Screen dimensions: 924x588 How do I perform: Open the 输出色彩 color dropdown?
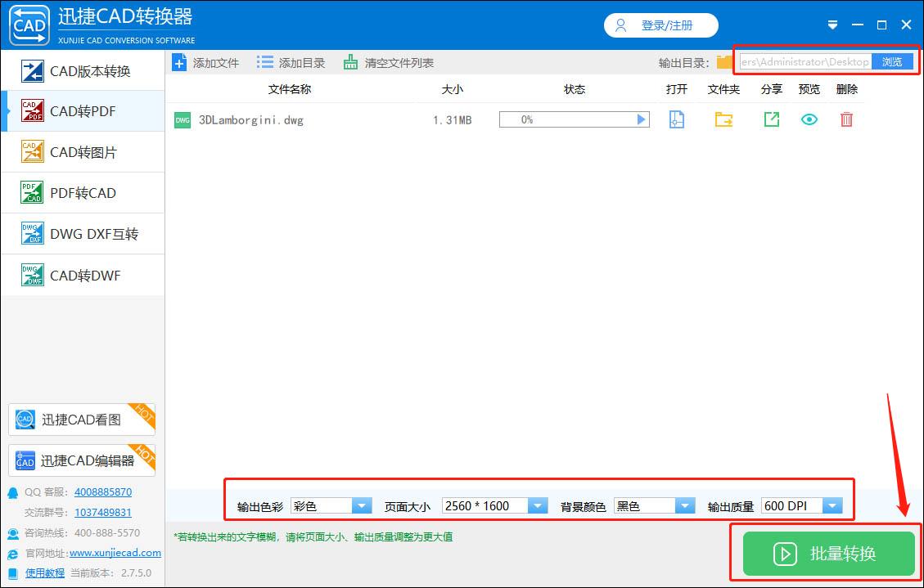pos(362,505)
